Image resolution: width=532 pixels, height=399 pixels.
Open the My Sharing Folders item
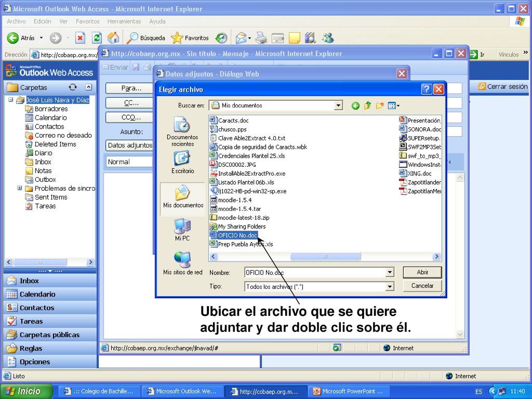click(x=238, y=227)
